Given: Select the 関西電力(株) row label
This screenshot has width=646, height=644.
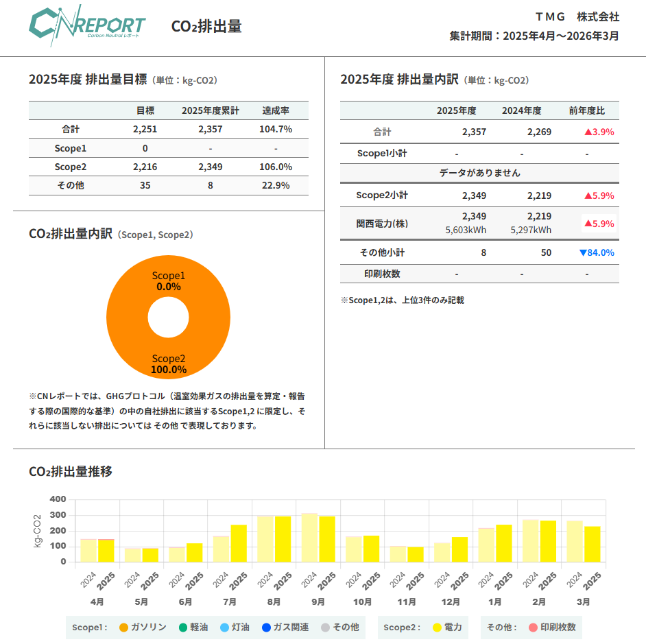Looking at the screenshot, I should [x=382, y=224].
